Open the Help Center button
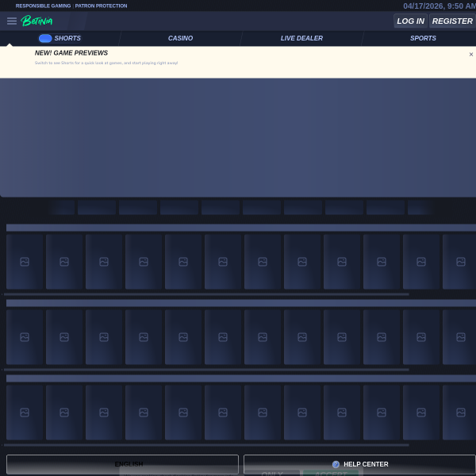The image size is (476, 476). click(365, 464)
